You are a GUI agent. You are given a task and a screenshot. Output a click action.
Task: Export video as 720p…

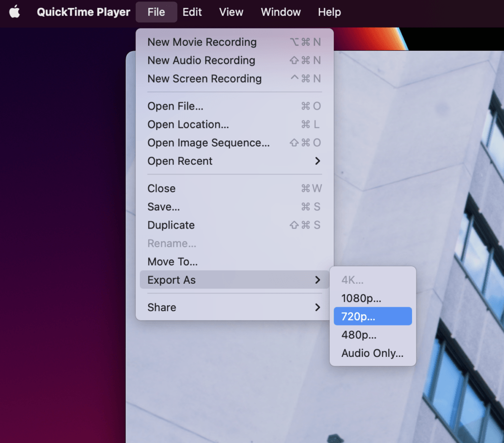tap(373, 317)
